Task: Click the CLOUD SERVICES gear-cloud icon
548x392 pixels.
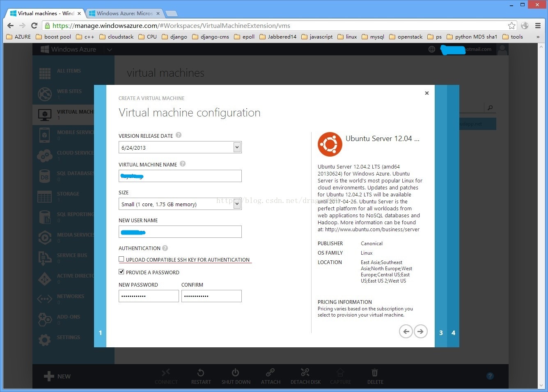Action: pyautogui.click(x=45, y=155)
